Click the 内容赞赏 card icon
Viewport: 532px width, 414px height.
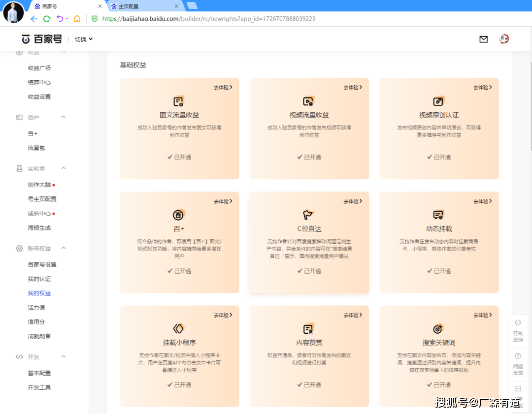[308, 329]
